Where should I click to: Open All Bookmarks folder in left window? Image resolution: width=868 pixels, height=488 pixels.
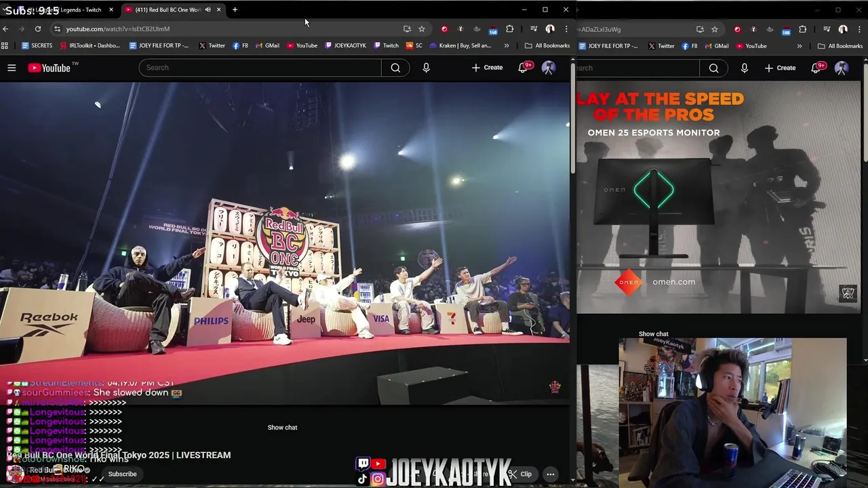547,46
